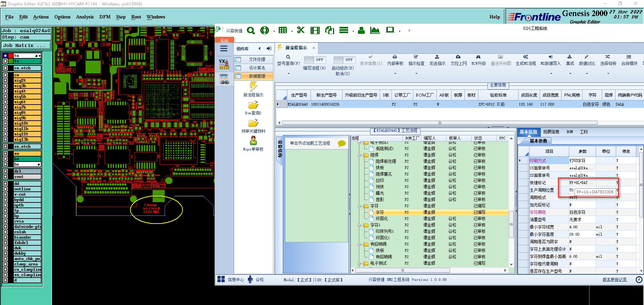Click the green magnifier search icon

[251, 30]
